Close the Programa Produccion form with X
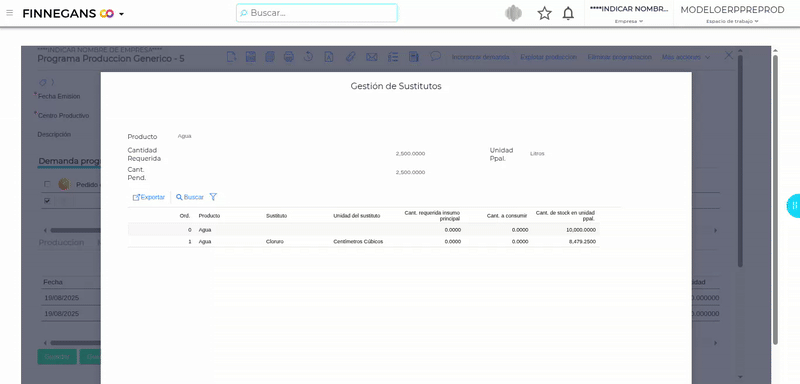 point(729,55)
